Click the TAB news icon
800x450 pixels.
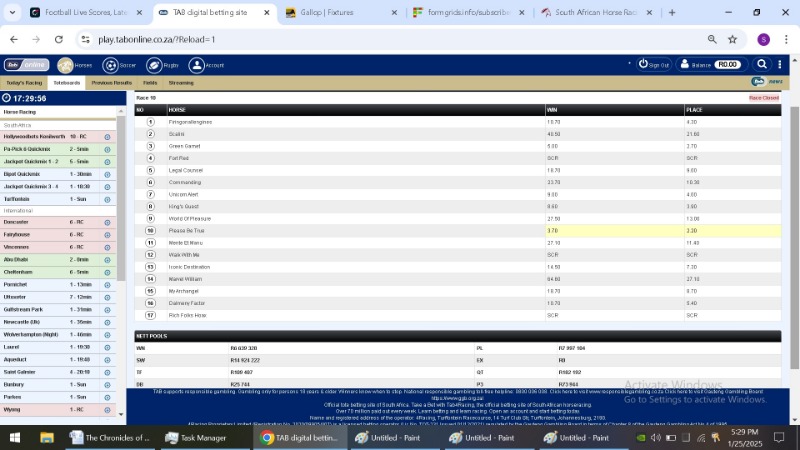759,82
